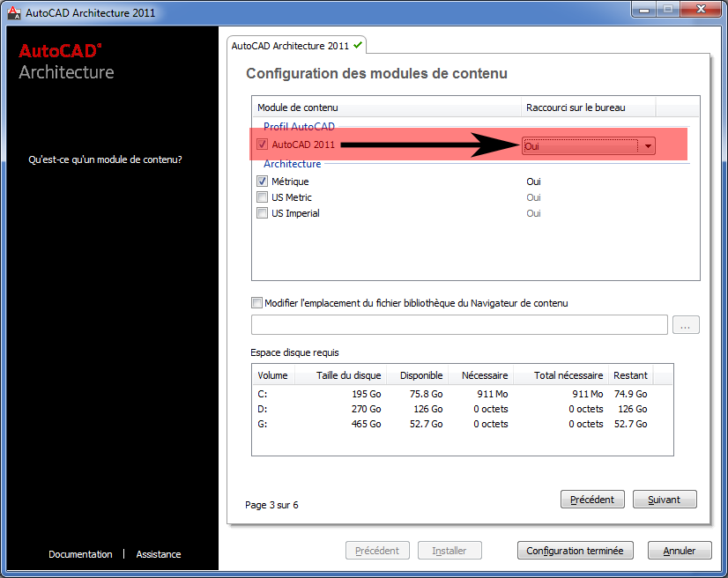Toggle the AutoCAD 2011 profile checkbox
This screenshot has height=578, width=728.
coord(262,144)
